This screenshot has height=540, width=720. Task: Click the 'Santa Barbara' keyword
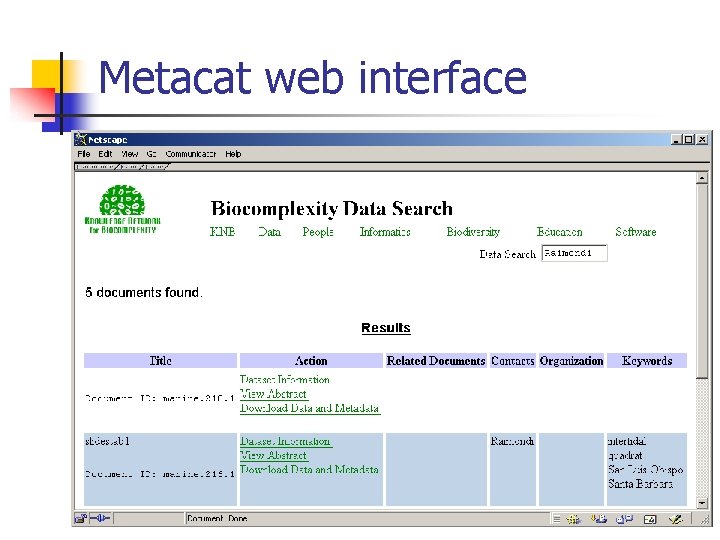[x=641, y=484]
